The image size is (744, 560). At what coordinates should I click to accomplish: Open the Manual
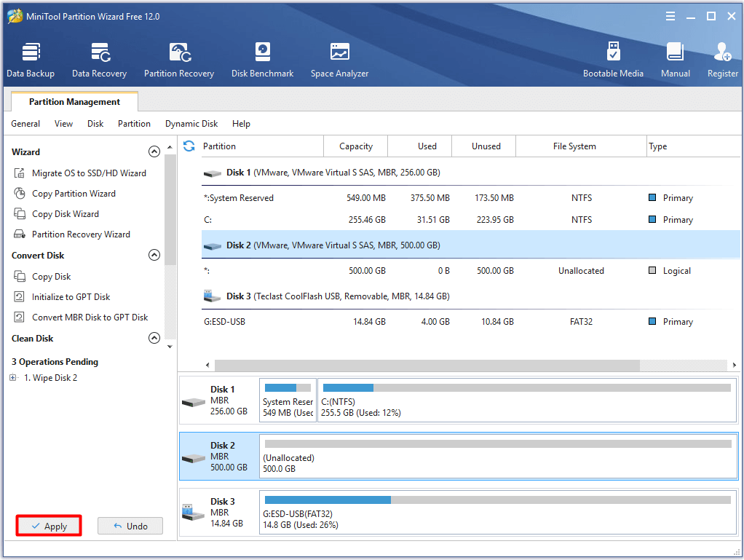pyautogui.click(x=675, y=60)
